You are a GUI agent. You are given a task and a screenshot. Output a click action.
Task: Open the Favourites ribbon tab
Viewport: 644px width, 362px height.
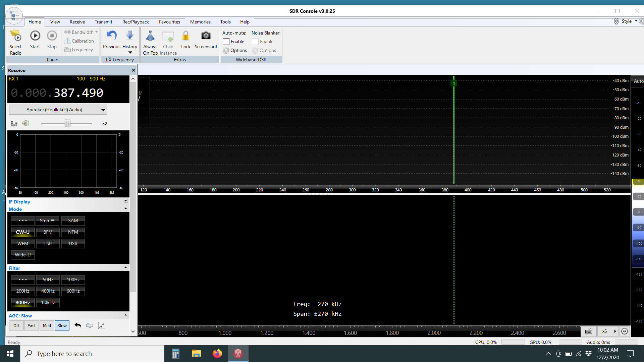(x=169, y=22)
